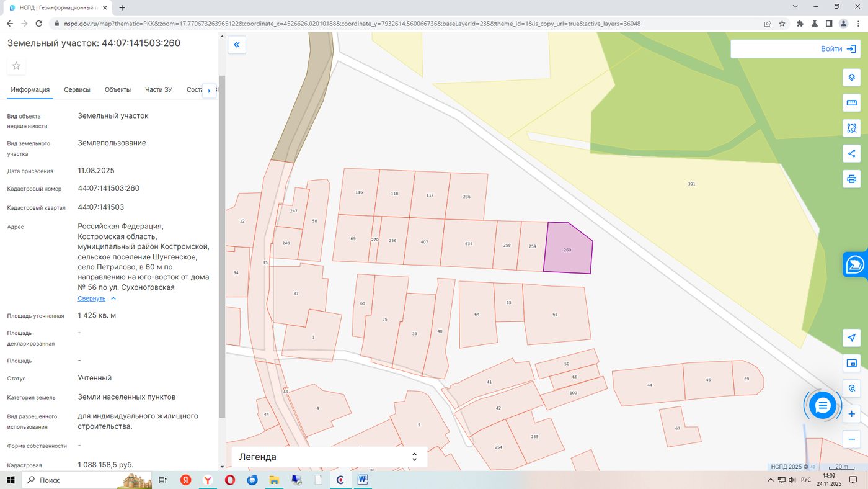Add parcel to favorites using star icon
Screen dimensions: 868x489
[x=16, y=66]
